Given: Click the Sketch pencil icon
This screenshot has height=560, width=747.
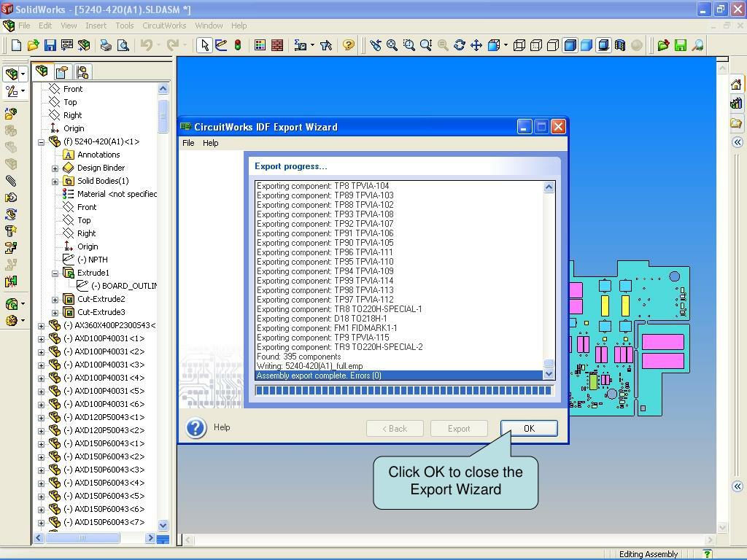Looking at the screenshot, I should pos(222,45).
